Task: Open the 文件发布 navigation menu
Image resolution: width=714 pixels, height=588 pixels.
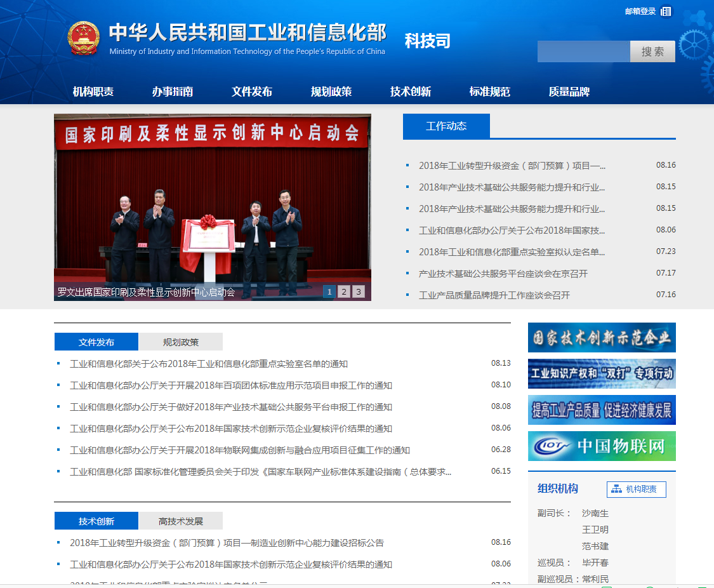Action: tap(252, 91)
